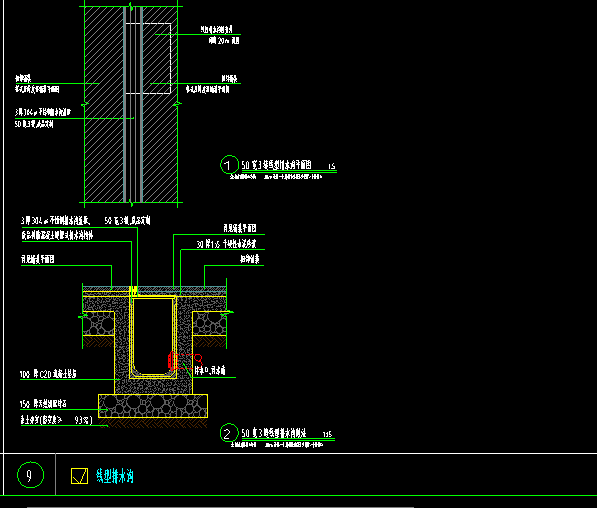597x508 pixels.
Task: Select the dashed rectangle in the plan view
Action: point(148,58)
